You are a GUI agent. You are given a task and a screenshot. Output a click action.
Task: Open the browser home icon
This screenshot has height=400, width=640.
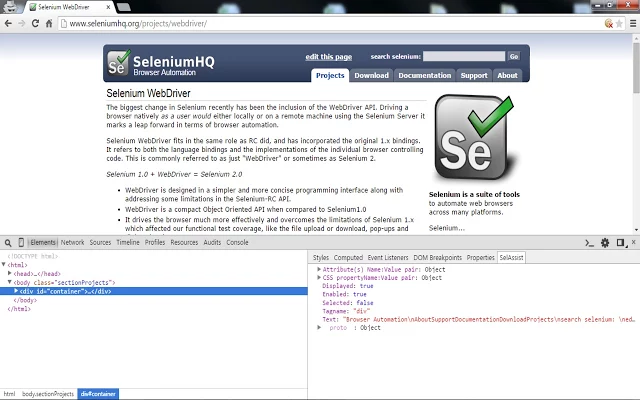[49, 23]
